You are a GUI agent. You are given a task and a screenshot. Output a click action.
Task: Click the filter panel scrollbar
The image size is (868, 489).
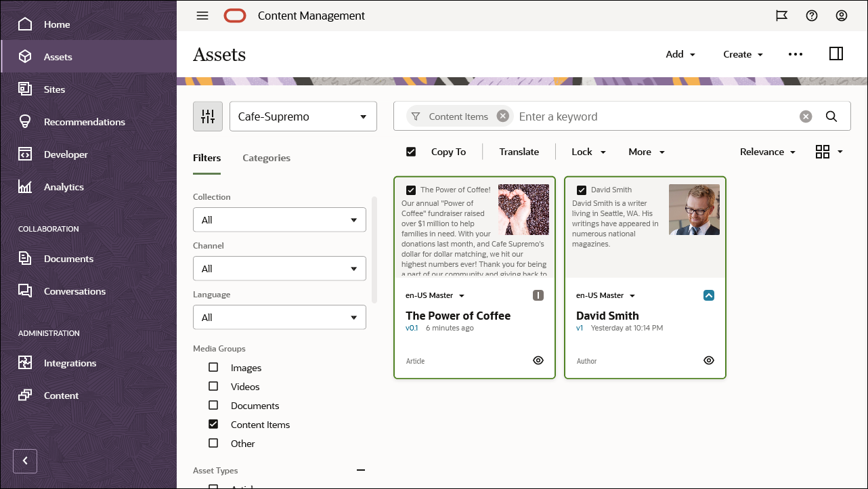[375, 250]
